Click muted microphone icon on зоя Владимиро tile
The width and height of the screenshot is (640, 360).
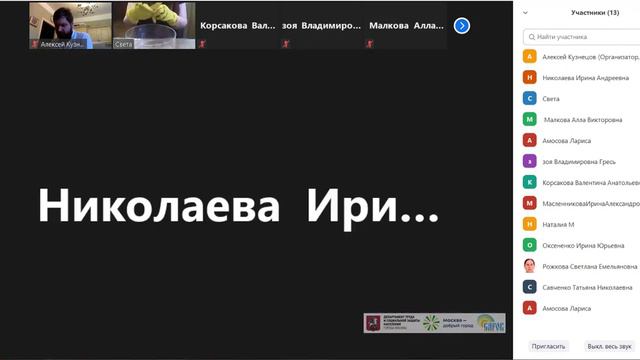point(286,44)
